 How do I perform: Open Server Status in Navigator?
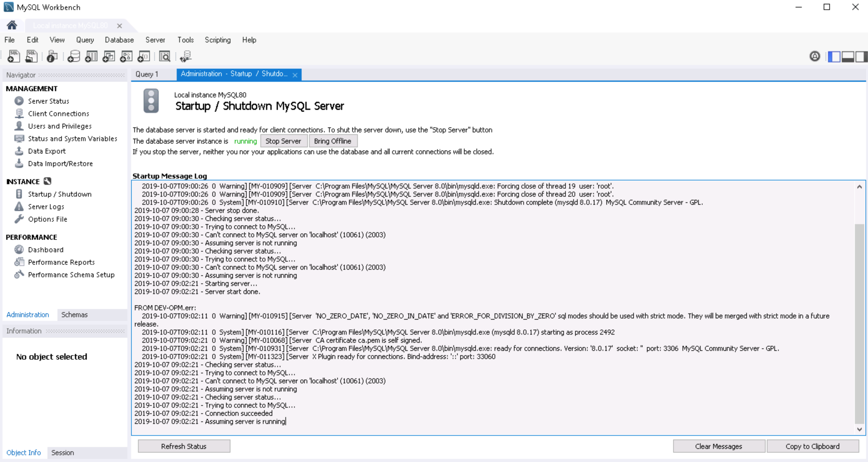pyautogui.click(x=48, y=101)
